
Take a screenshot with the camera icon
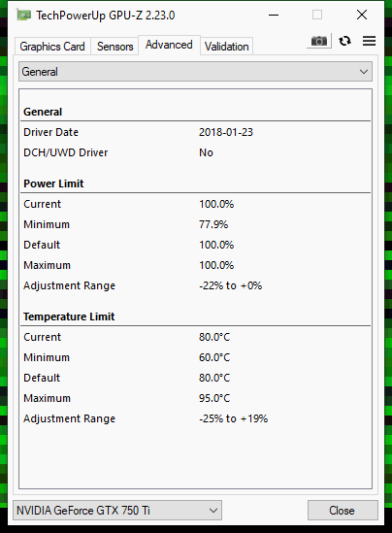tap(318, 41)
